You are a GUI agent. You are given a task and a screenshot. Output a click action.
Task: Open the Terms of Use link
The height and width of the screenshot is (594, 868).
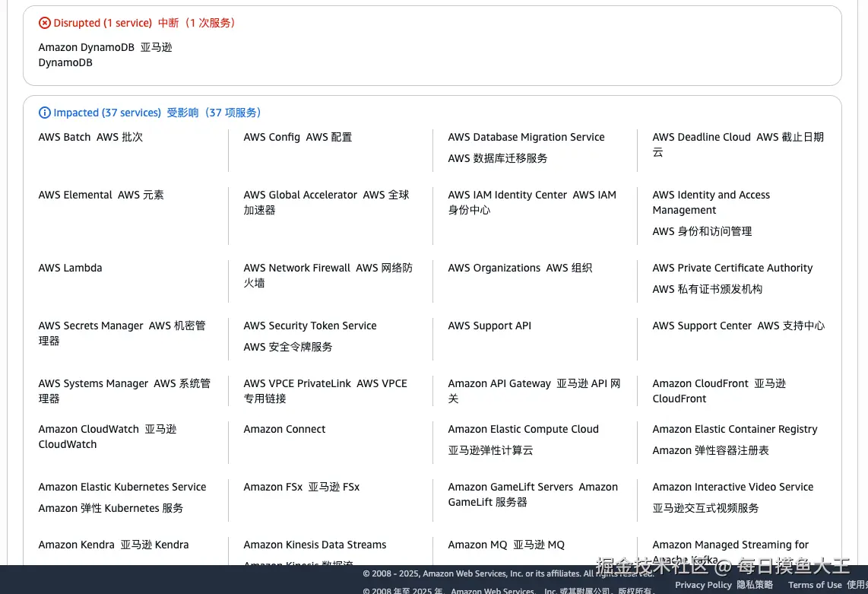click(815, 585)
